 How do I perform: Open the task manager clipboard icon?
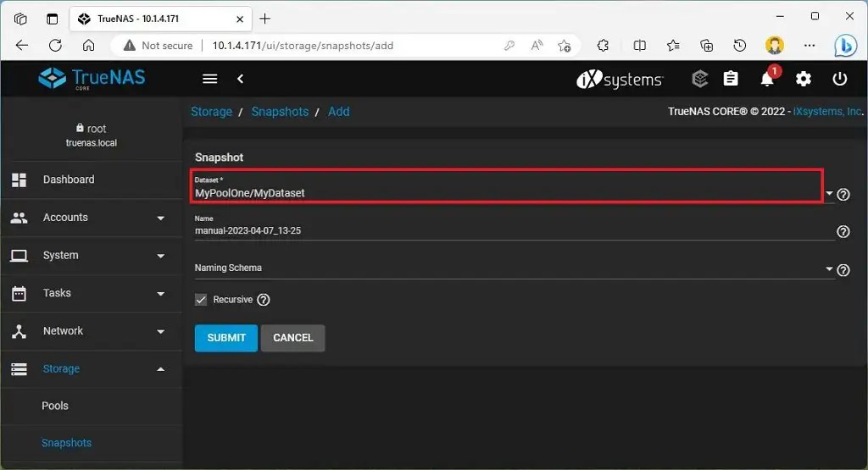click(x=731, y=79)
